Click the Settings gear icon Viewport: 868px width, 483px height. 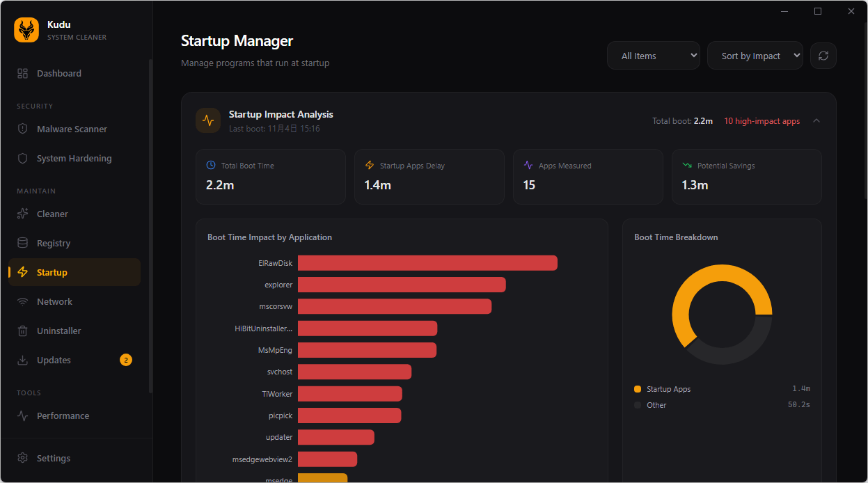23,458
